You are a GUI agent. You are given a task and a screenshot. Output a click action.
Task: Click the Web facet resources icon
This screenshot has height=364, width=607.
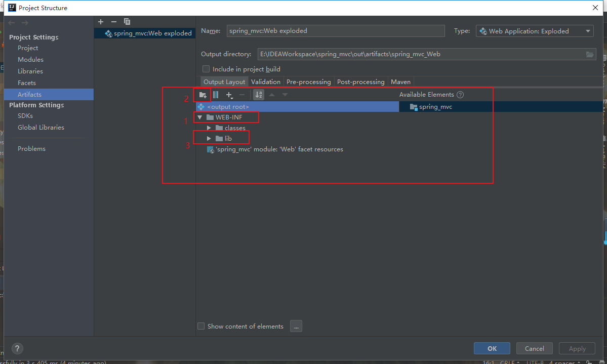tap(210, 149)
